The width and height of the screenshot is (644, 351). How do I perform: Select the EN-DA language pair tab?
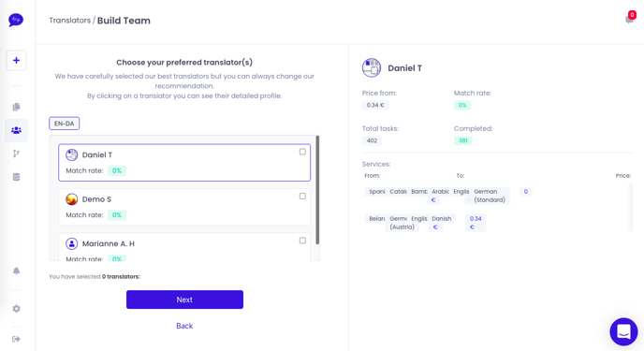pyautogui.click(x=64, y=124)
